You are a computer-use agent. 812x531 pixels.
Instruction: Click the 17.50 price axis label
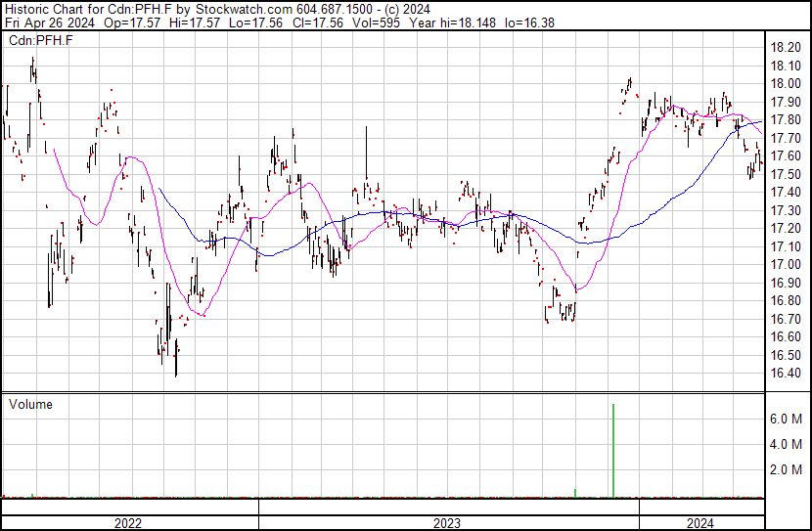pyautogui.click(x=787, y=174)
